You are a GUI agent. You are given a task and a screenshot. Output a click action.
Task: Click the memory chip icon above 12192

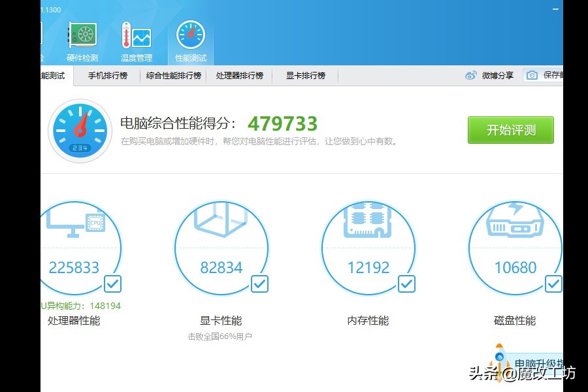[367, 221]
